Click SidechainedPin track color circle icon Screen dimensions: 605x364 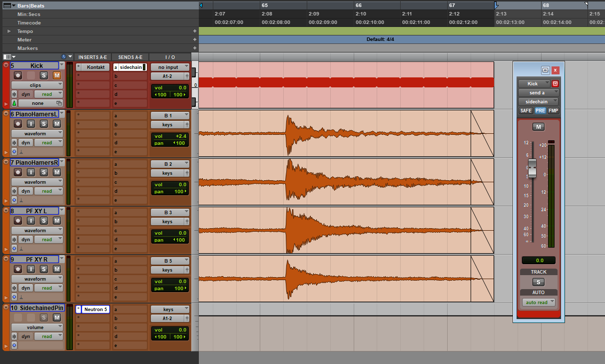(6, 308)
